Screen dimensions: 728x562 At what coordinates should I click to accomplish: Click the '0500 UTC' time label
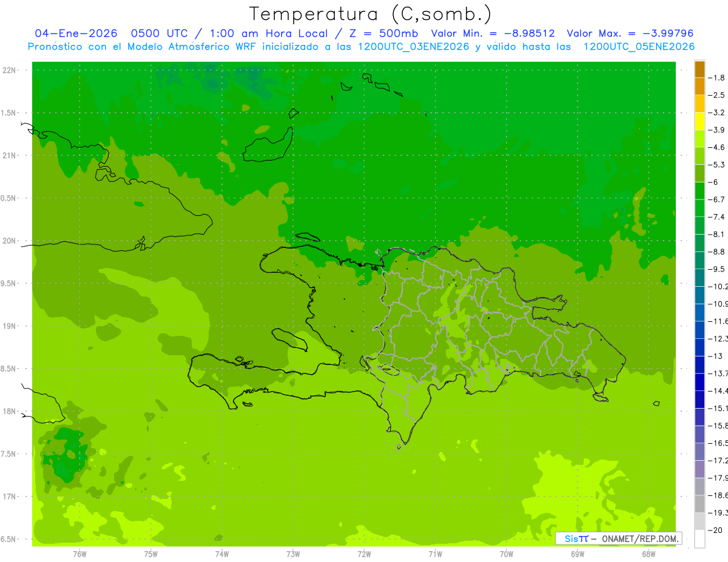[160, 34]
